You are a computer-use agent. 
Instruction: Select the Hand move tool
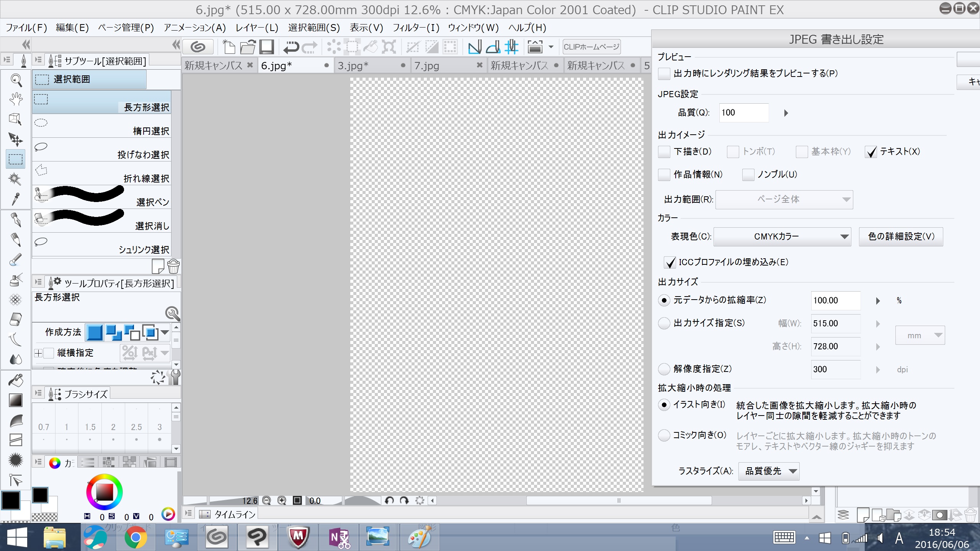coord(16,99)
